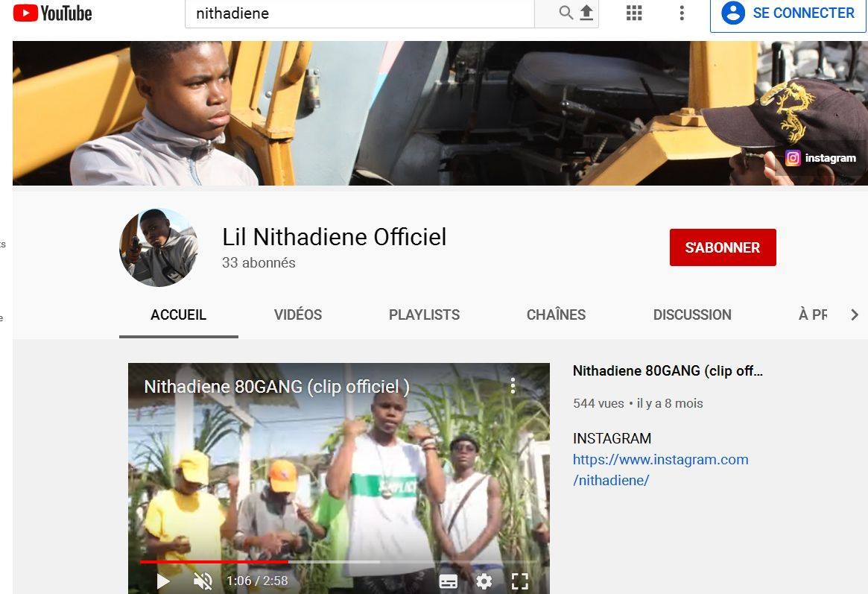Click the search field containing nithadiene
868x594 pixels.
(358, 13)
